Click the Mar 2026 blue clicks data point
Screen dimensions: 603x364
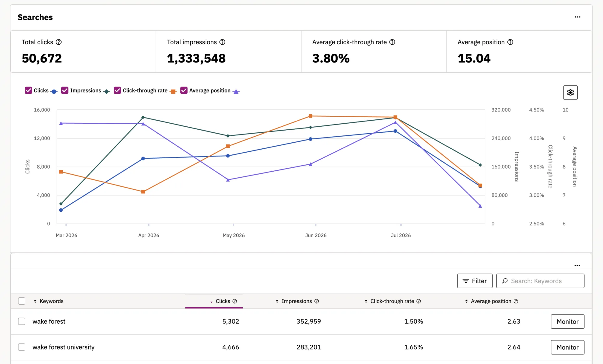(x=61, y=210)
